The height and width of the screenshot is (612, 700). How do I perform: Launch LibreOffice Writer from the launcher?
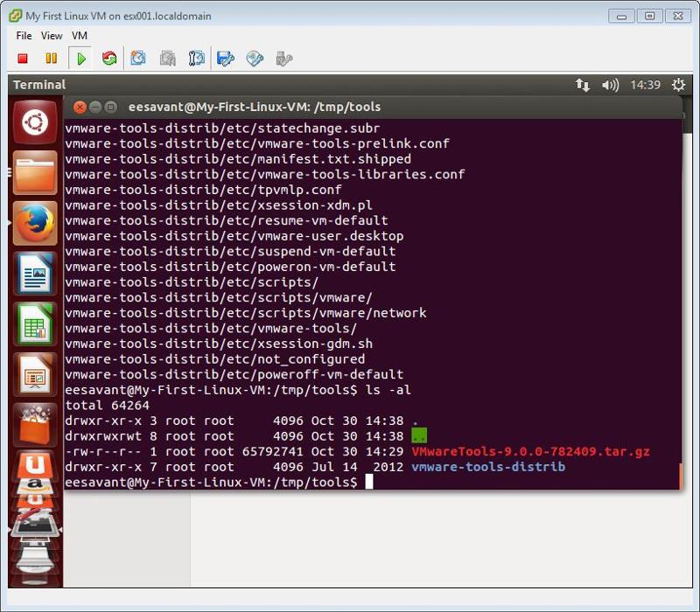[35, 274]
